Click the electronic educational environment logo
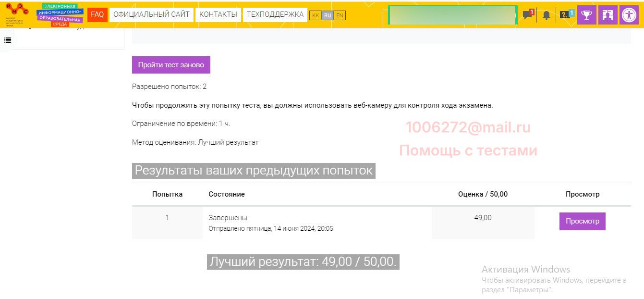644x299 pixels. click(60, 14)
